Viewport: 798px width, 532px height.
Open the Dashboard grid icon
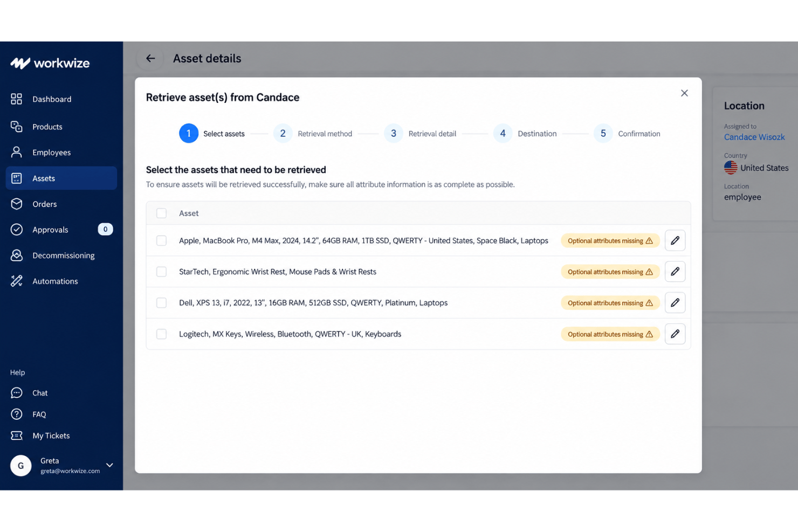[x=17, y=99]
